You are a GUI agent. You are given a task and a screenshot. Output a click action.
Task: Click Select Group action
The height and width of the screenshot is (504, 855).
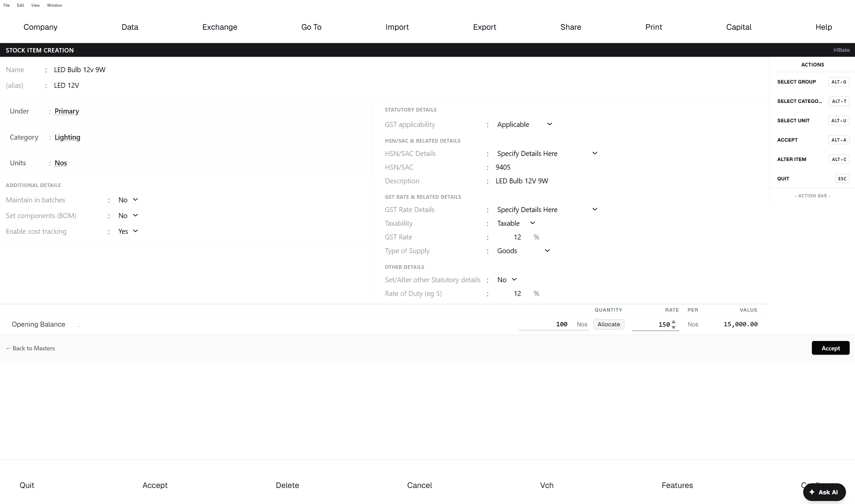click(x=797, y=82)
